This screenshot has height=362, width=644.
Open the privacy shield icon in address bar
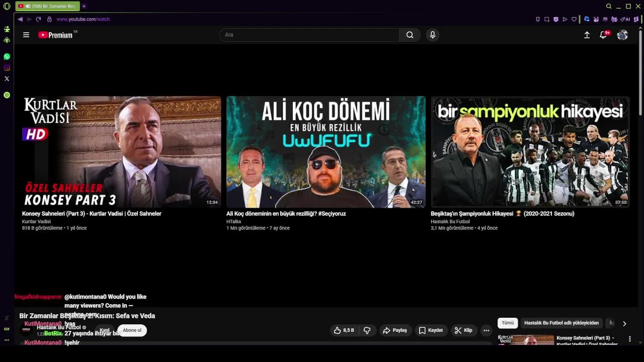pyautogui.click(x=556, y=19)
